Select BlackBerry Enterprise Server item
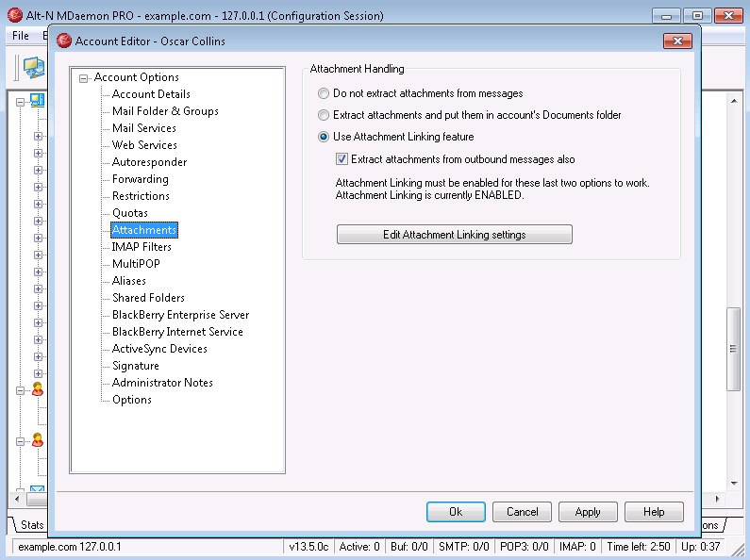The image size is (750, 560). pyautogui.click(x=180, y=315)
